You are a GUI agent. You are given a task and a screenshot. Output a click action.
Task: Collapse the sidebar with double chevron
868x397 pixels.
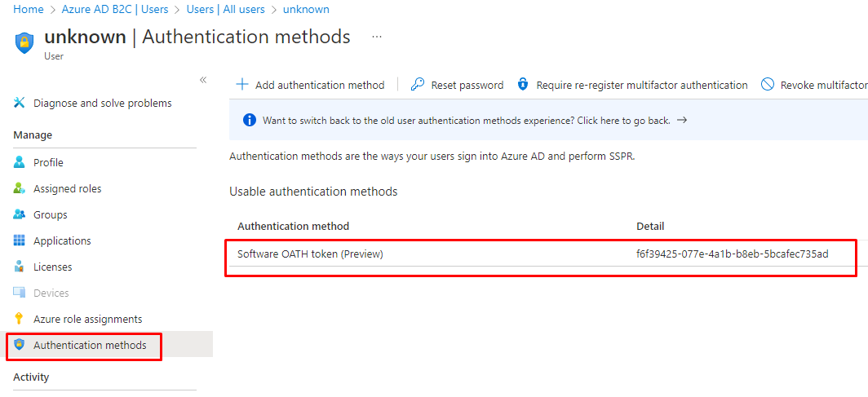click(x=203, y=80)
